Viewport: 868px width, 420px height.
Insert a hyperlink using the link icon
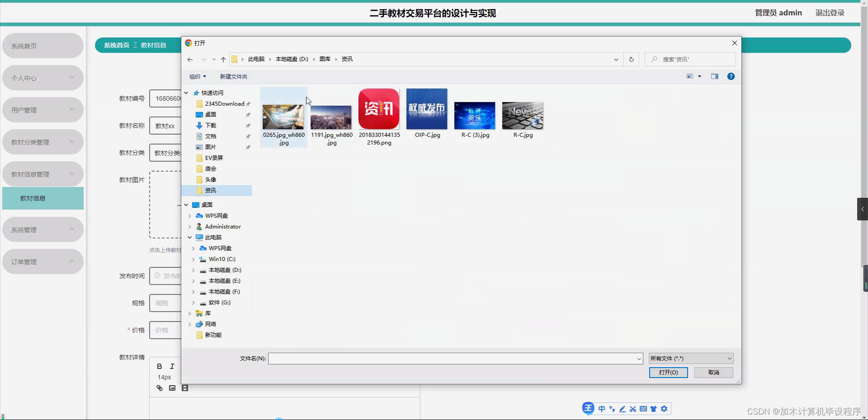pyautogui.click(x=159, y=387)
